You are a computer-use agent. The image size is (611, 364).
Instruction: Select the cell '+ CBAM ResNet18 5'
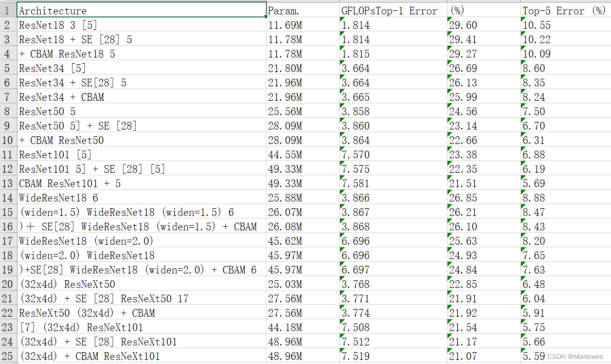click(142, 54)
